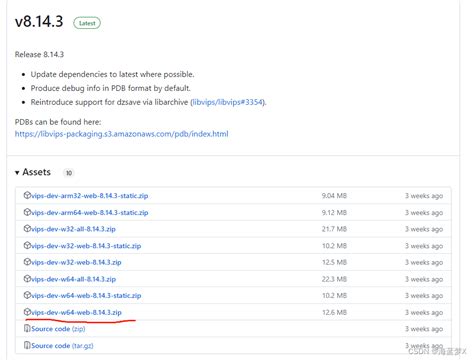Download vips-dev-arm64-web-8.14.3-static.zip
The width and height of the screenshot is (474, 360).
click(x=89, y=212)
